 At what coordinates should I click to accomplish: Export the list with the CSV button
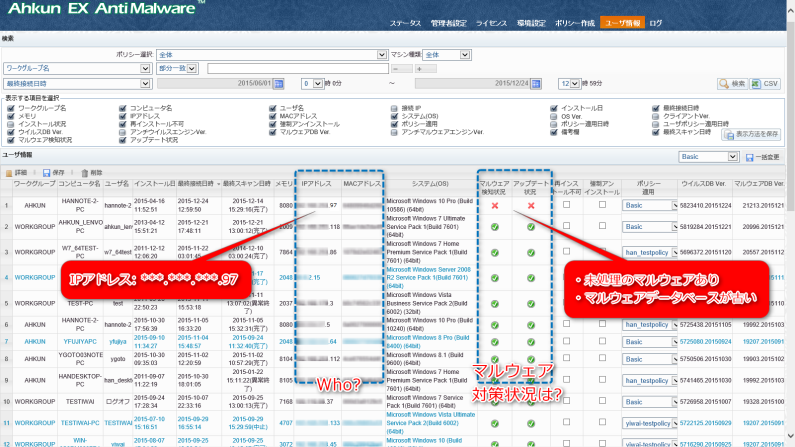point(765,84)
